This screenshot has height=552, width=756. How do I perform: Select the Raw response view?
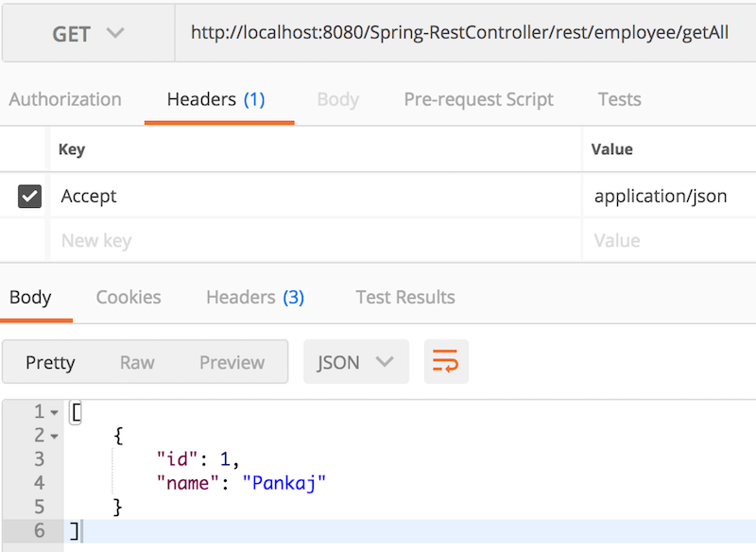click(x=137, y=362)
